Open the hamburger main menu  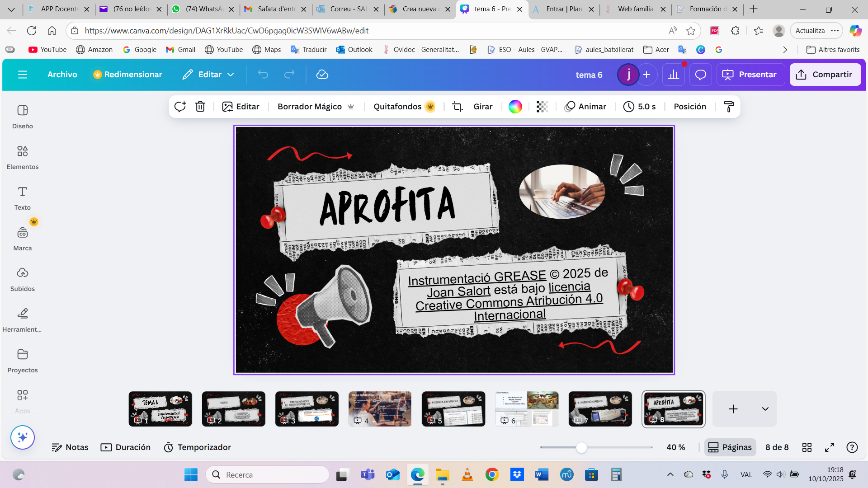(x=23, y=75)
